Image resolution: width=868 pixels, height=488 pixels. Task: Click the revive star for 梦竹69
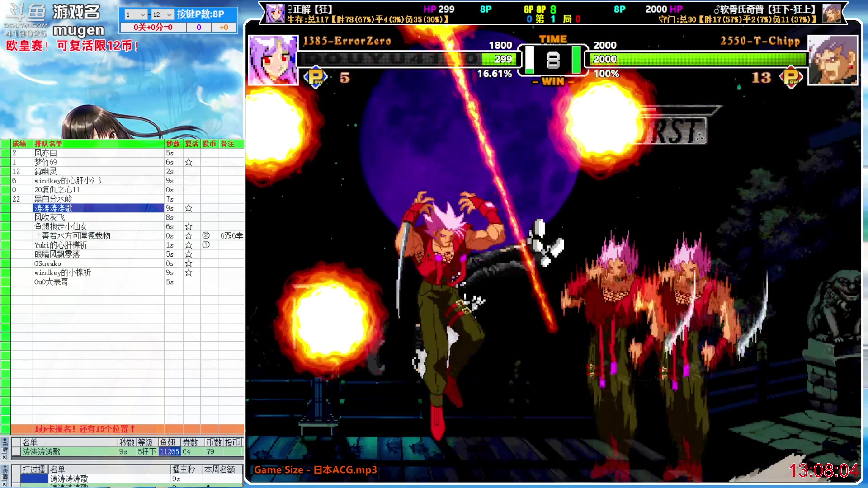[x=189, y=162]
